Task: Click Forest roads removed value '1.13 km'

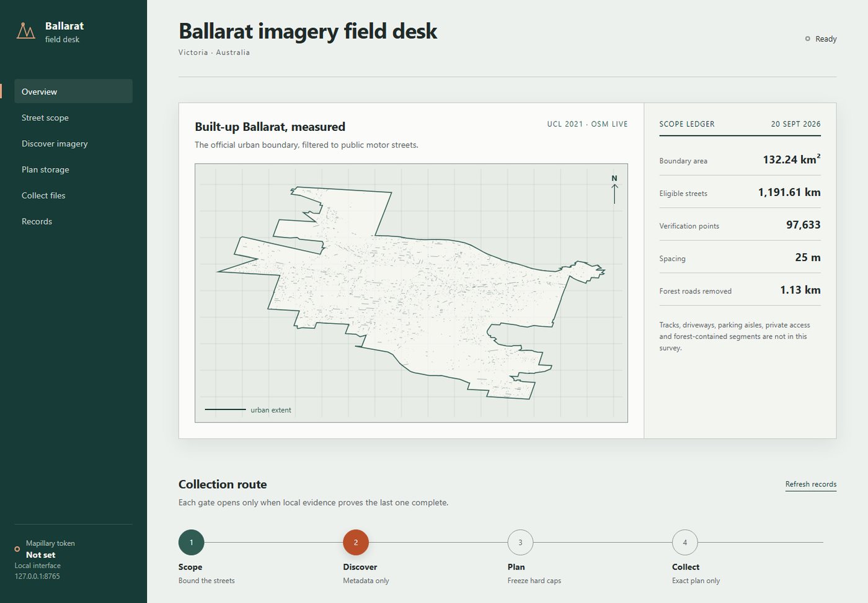Action: tap(800, 290)
